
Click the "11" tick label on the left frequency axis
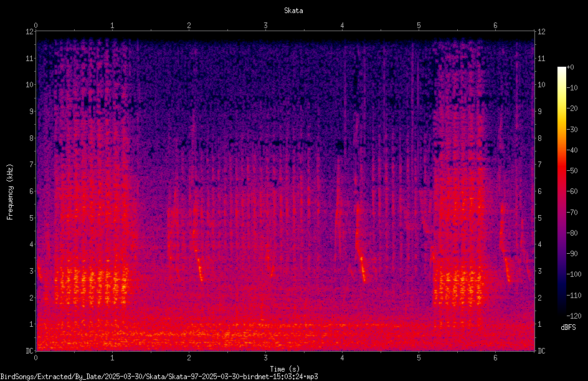tap(29, 58)
